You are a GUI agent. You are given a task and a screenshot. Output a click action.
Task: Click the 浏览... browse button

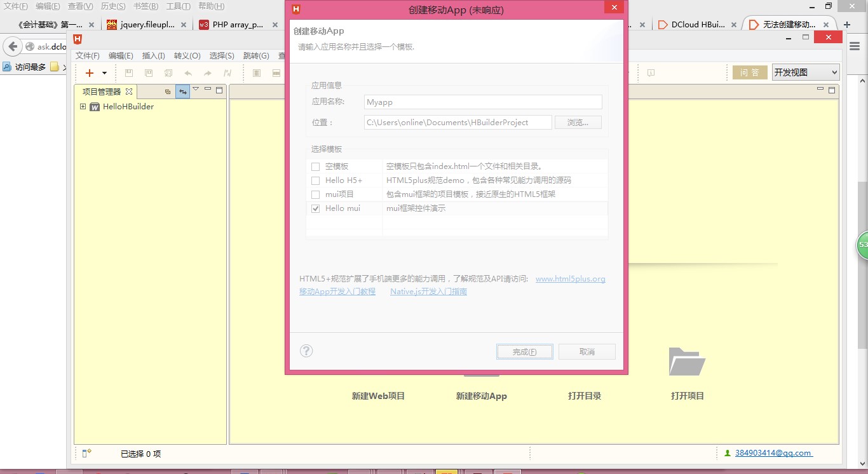point(578,122)
